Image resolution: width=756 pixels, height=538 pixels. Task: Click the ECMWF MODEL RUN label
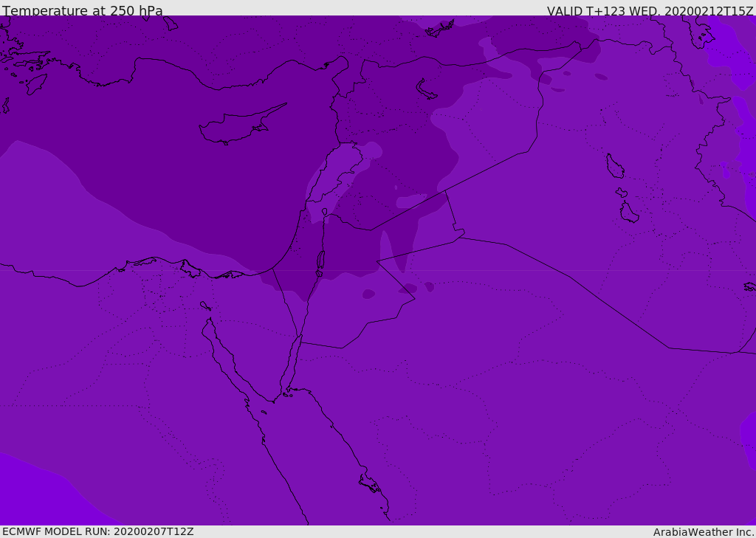pyautogui.click(x=98, y=531)
